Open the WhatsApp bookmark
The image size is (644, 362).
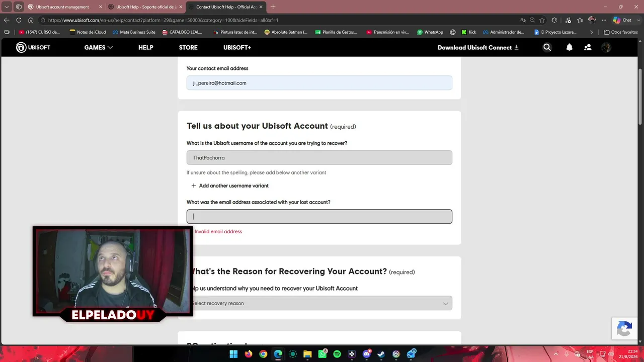click(x=430, y=32)
